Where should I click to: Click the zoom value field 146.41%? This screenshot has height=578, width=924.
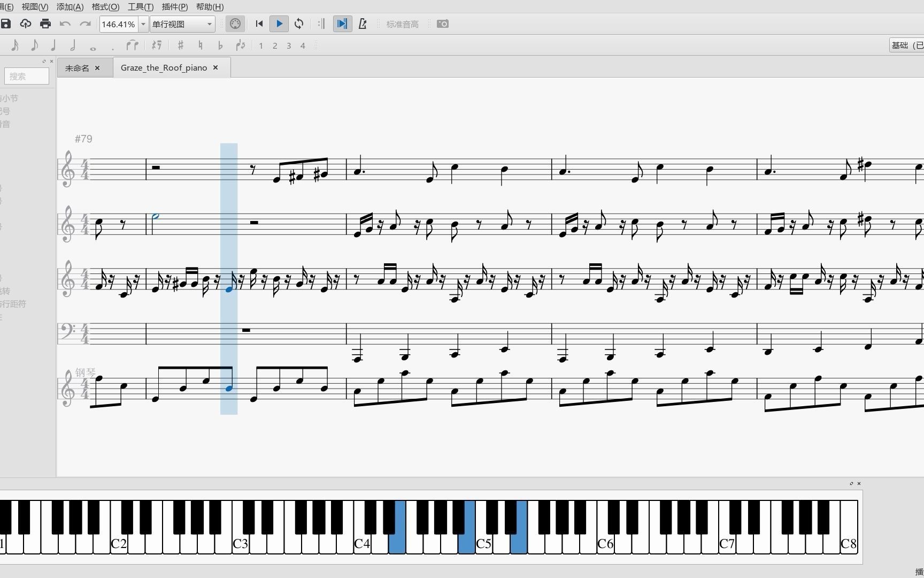(x=119, y=24)
